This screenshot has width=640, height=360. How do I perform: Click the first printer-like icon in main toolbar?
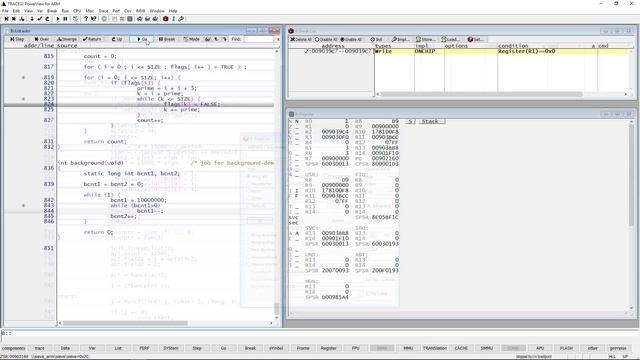click(140, 19)
